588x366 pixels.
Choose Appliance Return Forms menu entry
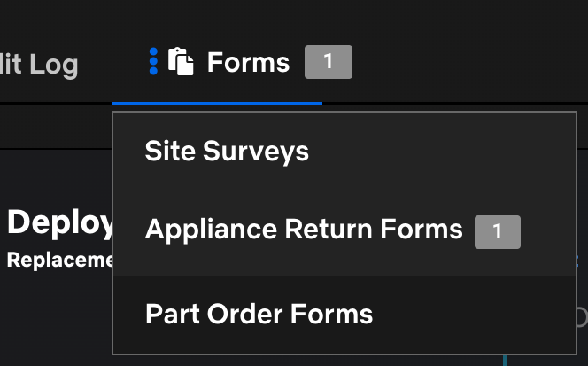pyautogui.click(x=304, y=230)
